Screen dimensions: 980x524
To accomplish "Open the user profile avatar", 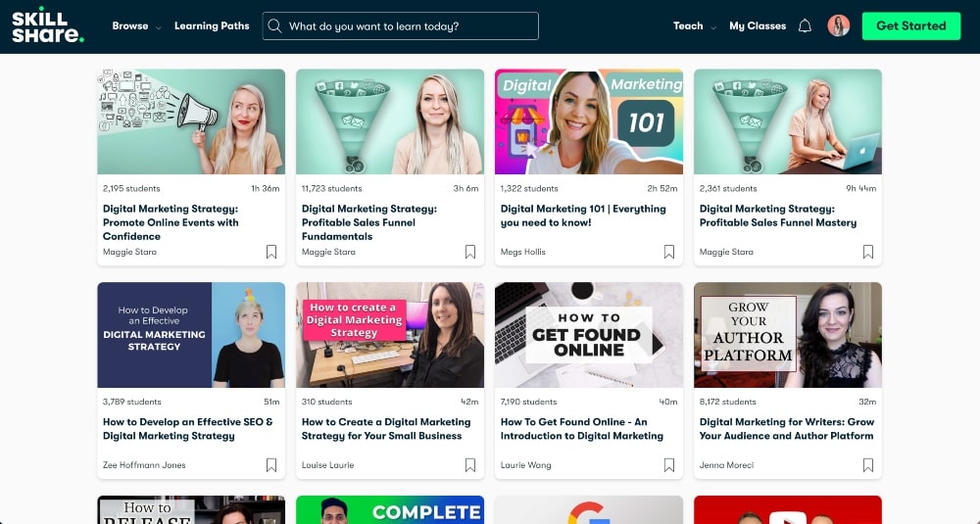I will click(x=839, y=25).
